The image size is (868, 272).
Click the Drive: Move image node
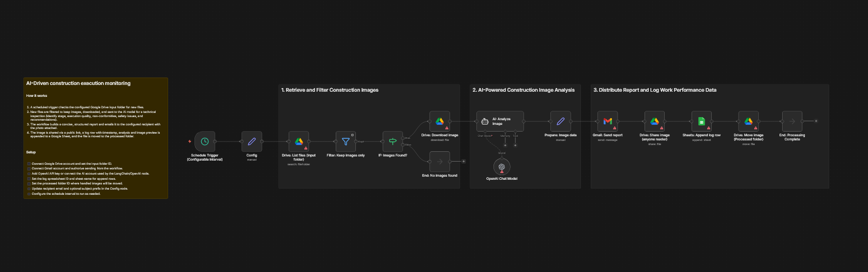749,121
